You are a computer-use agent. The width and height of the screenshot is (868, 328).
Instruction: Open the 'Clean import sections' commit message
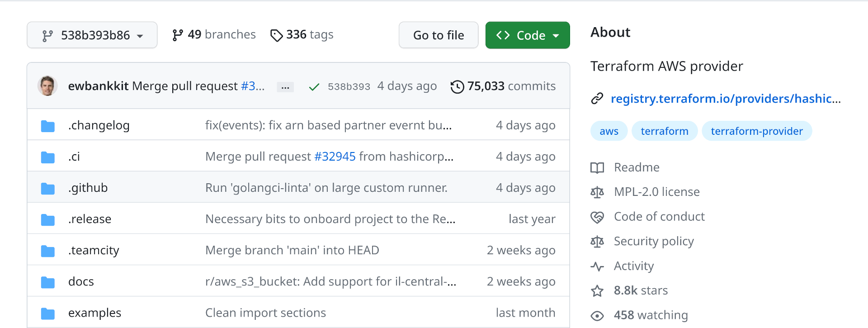[x=266, y=313]
